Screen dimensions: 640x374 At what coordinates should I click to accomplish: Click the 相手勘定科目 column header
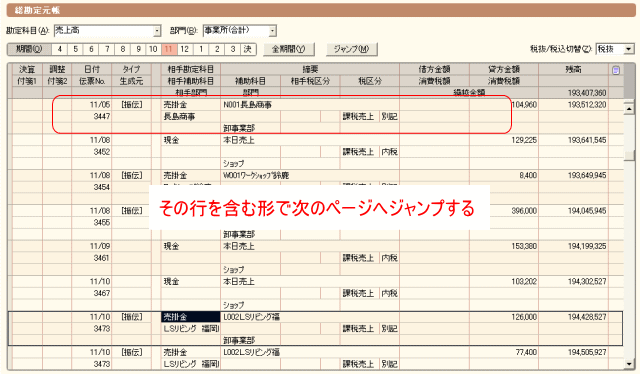191,69
